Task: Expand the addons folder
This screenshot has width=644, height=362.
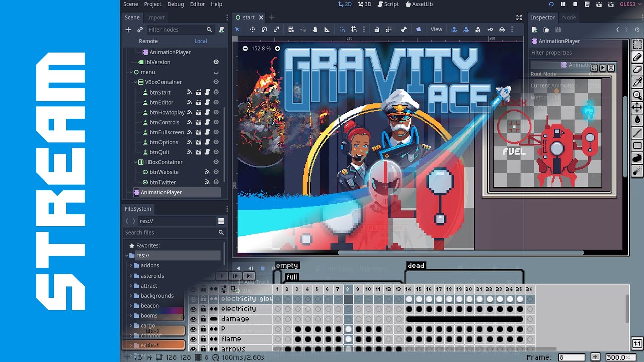Action: [131, 265]
